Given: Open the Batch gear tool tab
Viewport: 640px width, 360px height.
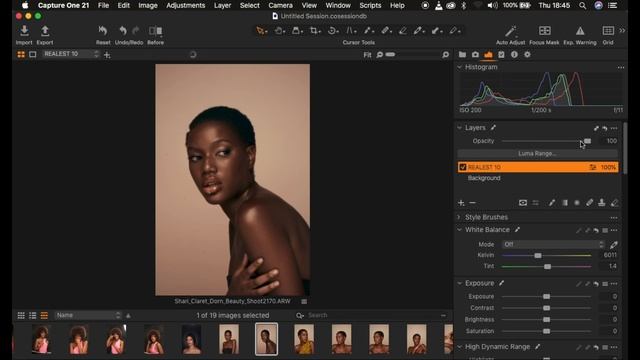Looking at the screenshot, I should (x=527, y=54).
